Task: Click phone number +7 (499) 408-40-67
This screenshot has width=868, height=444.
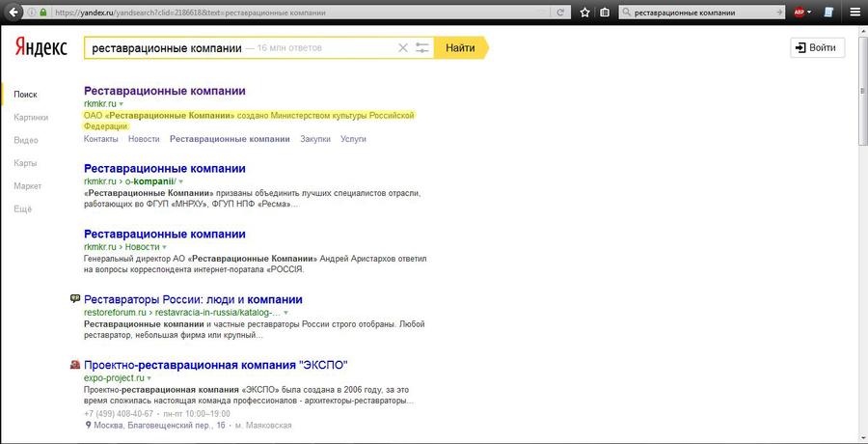Action: (119, 414)
